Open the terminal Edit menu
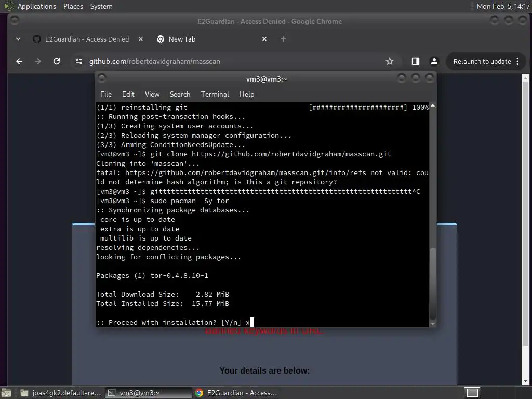The image size is (532, 399). point(128,95)
